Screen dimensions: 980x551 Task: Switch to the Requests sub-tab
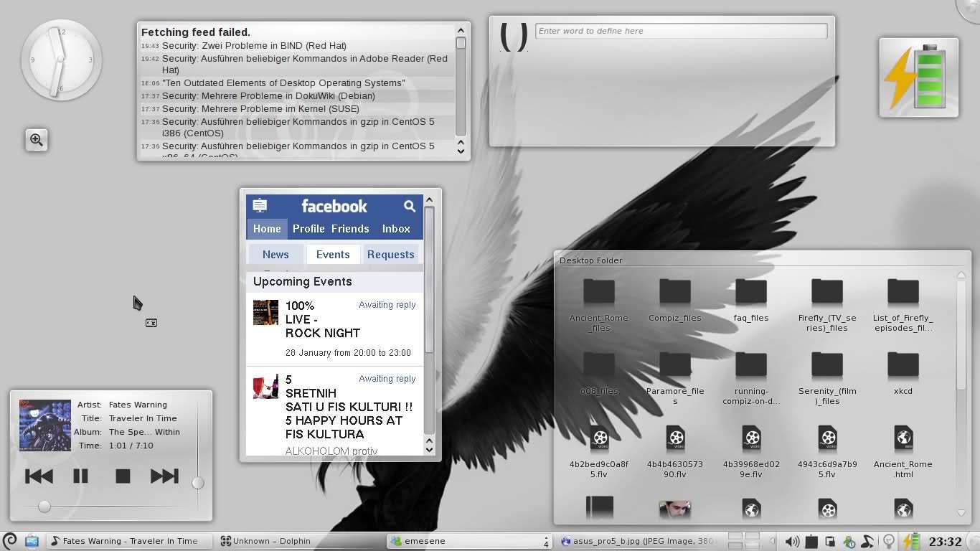point(390,255)
